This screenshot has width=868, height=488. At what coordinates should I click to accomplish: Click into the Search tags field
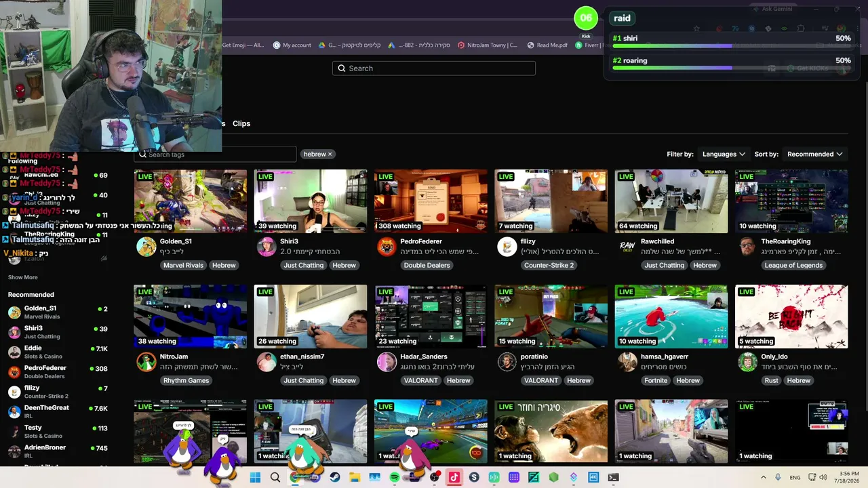coord(216,155)
